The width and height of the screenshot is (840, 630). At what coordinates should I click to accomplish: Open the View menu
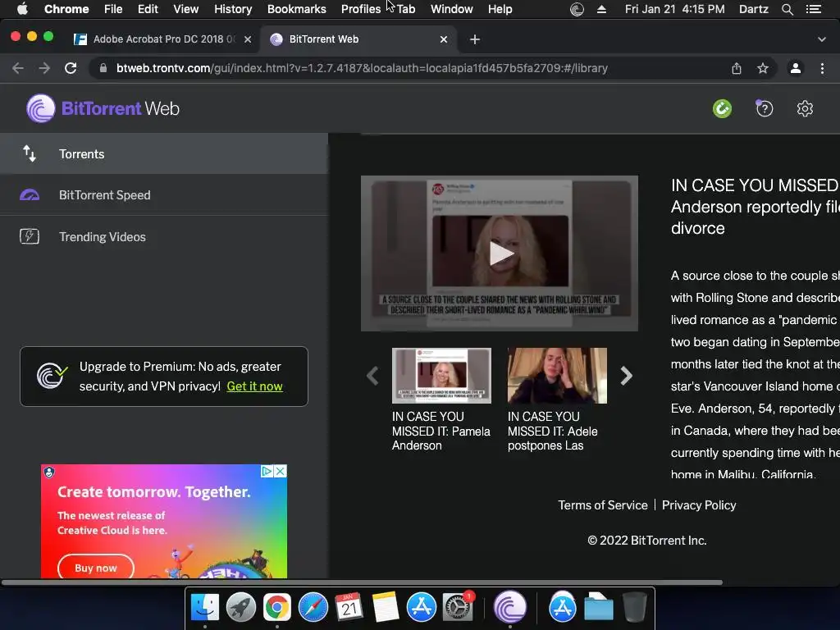tap(186, 9)
